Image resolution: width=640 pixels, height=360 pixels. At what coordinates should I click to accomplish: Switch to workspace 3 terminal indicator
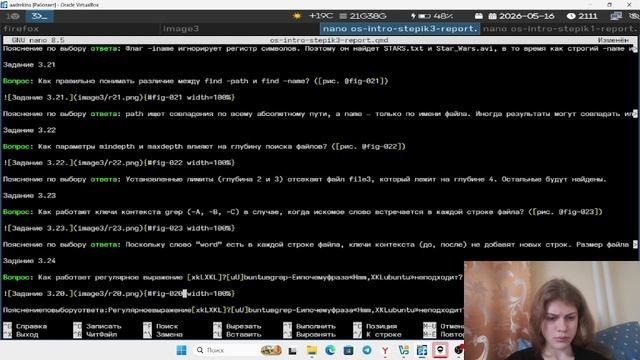coord(39,16)
